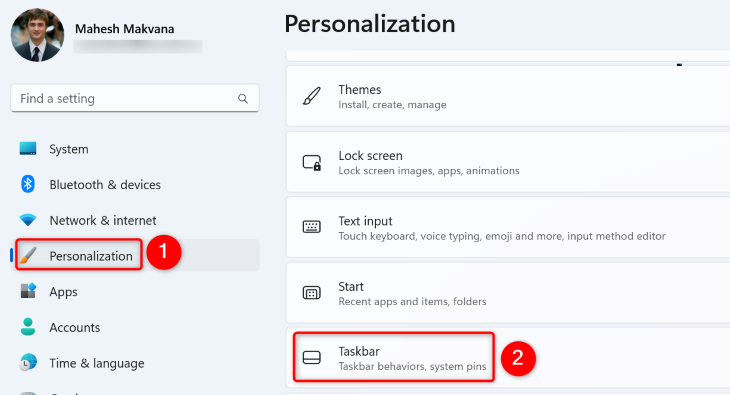Screen dimensions: 730x395
Task: Open Start settings
Action: [x=508, y=293]
